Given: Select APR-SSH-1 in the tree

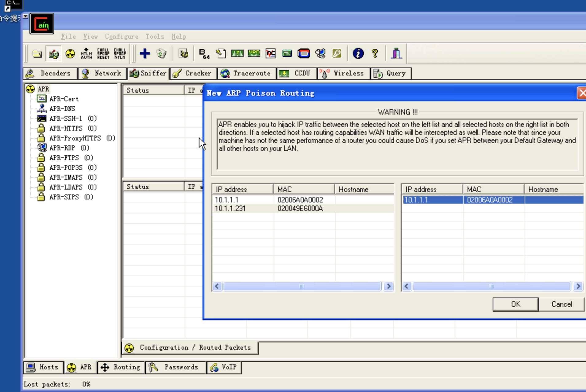Looking at the screenshot, I should (73, 118).
